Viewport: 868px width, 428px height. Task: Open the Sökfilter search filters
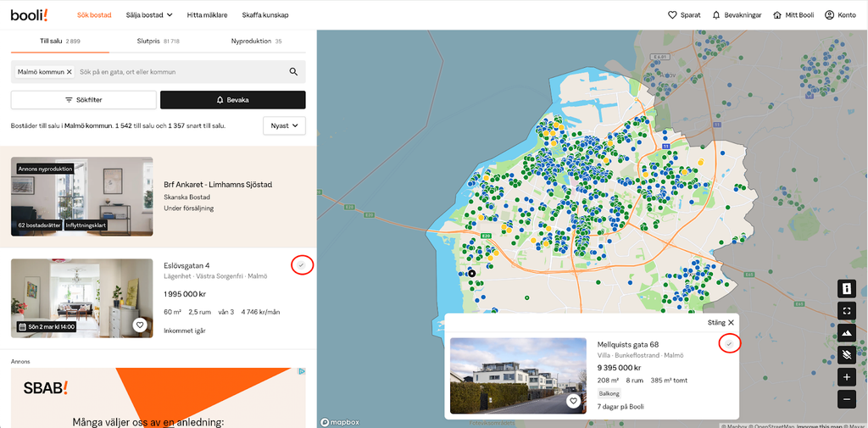[x=84, y=100]
